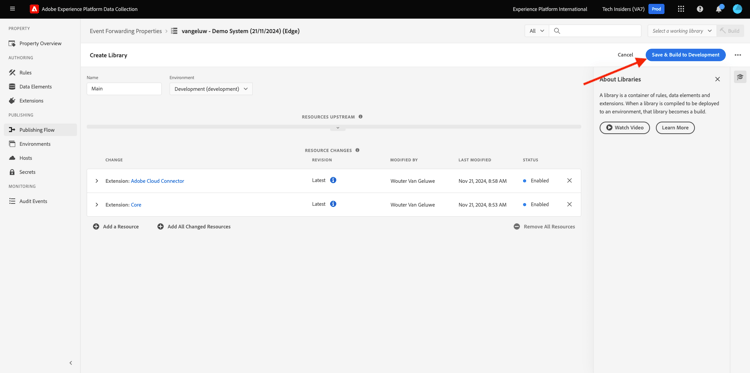Click Add All Changed Resources
750x373 pixels.
pyautogui.click(x=194, y=227)
